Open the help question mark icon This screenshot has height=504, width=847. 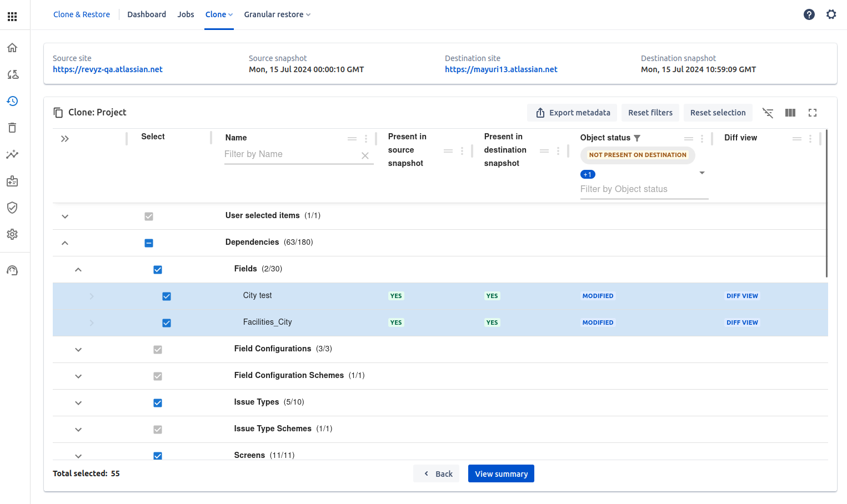(x=809, y=14)
